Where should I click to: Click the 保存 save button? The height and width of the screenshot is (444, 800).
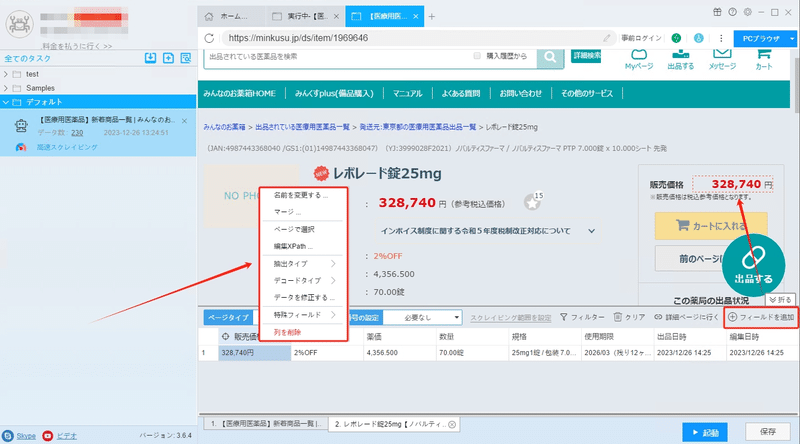(x=767, y=432)
